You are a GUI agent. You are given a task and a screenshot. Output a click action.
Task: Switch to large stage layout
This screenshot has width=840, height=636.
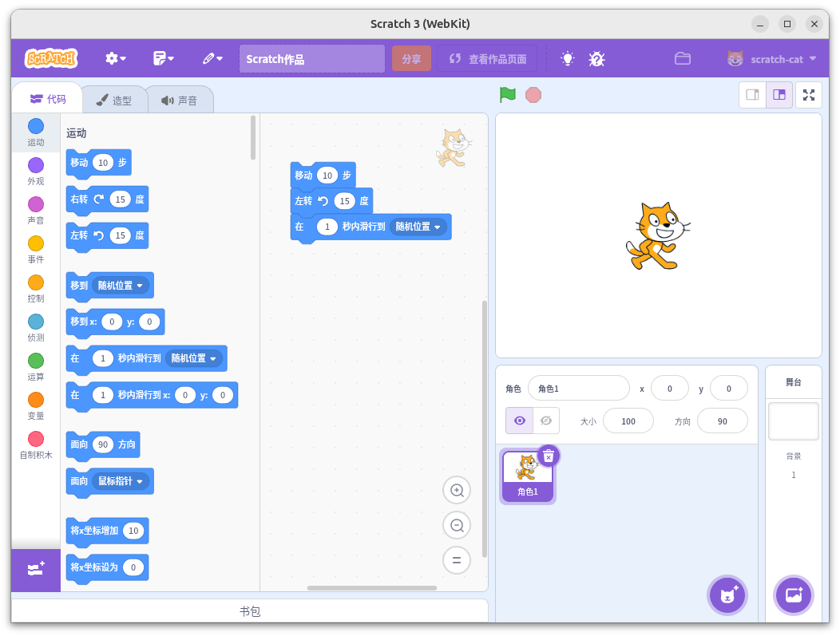pyautogui.click(x=779, y=95)
